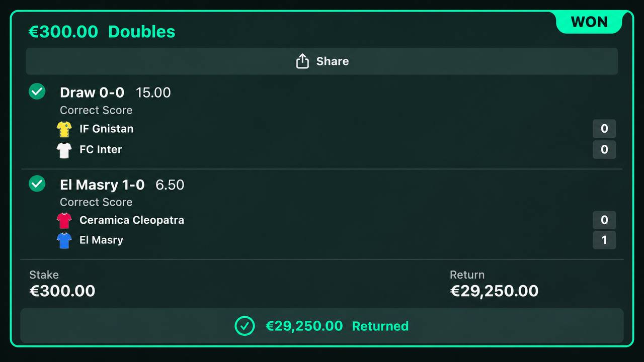
Task: Click FC Inter score box
Action: click(604, 149)
